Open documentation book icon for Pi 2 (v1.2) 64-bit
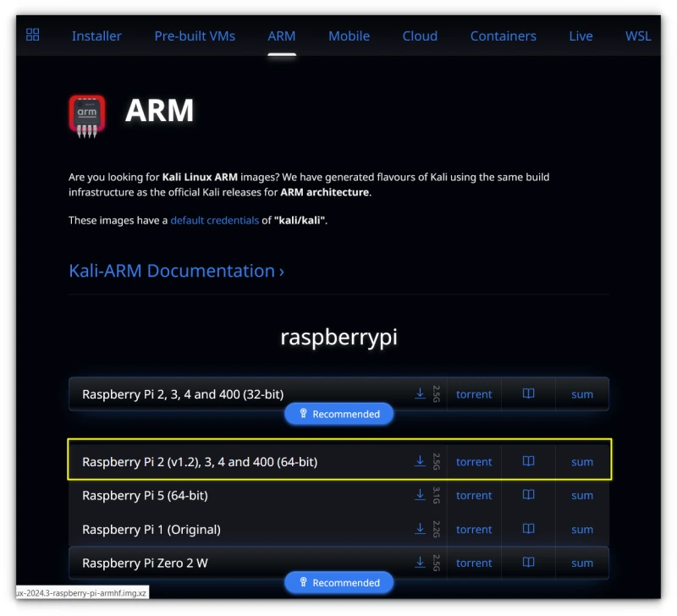 528,461
